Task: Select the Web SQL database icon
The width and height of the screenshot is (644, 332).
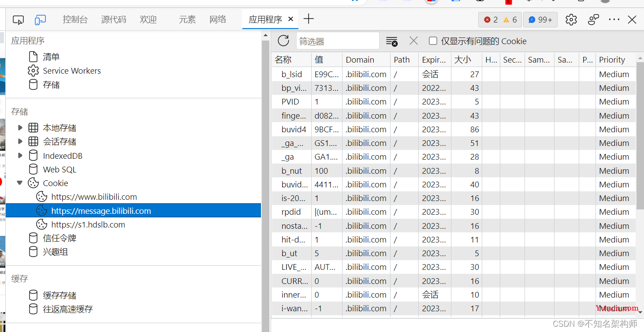Action: tap(33, 169)
